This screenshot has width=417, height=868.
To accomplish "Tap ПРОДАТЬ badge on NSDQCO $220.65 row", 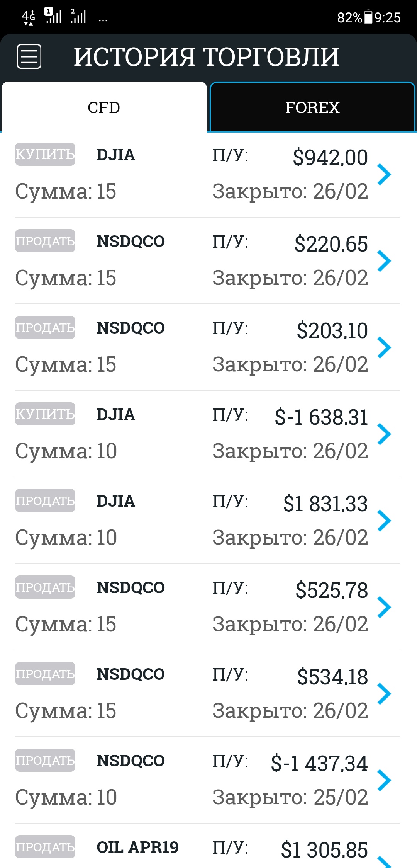I will pos(45,241).
